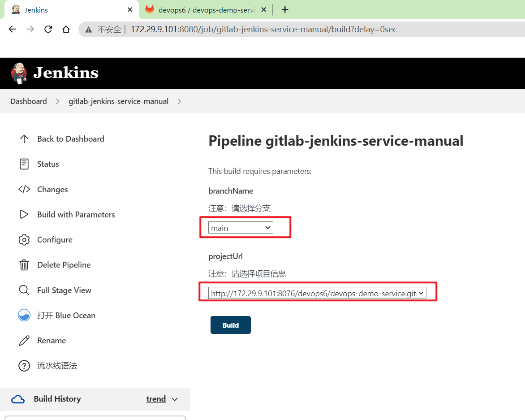
Task: Click the browser forward arrow
Action: pos(30,29)
